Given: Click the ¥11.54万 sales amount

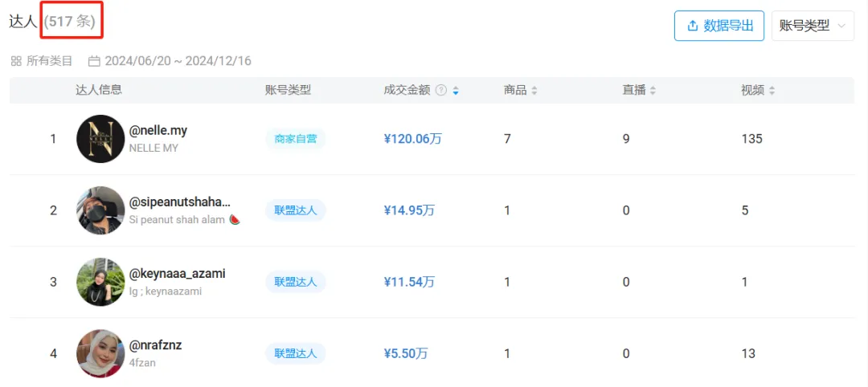Looking at the screenshot, I should [409, 282].
